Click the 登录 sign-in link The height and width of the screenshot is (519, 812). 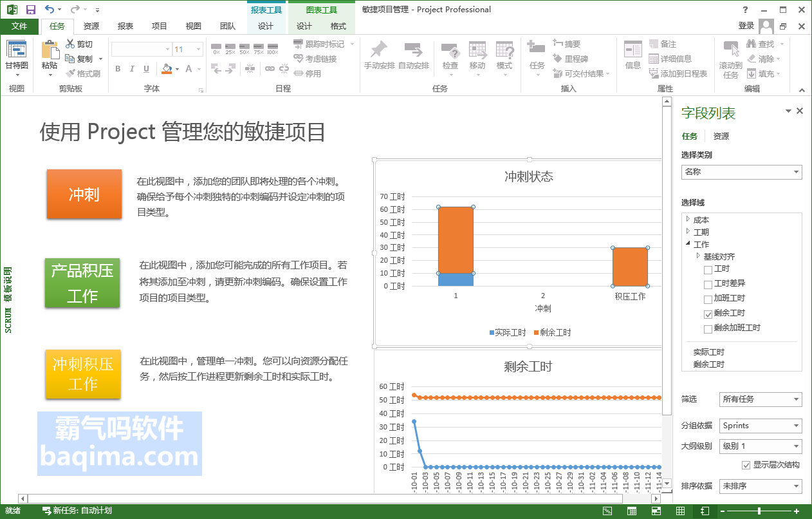click(x=746, y=26)
